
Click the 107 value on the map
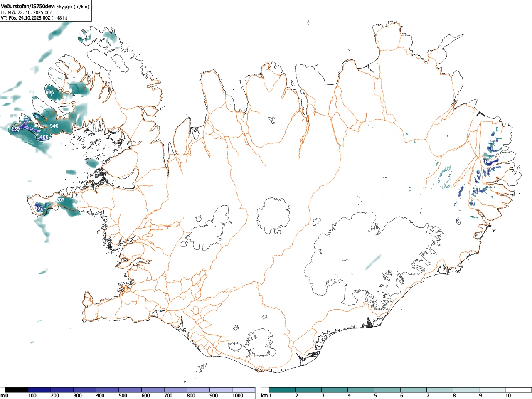pyautogui.click(x=39, y=208)
